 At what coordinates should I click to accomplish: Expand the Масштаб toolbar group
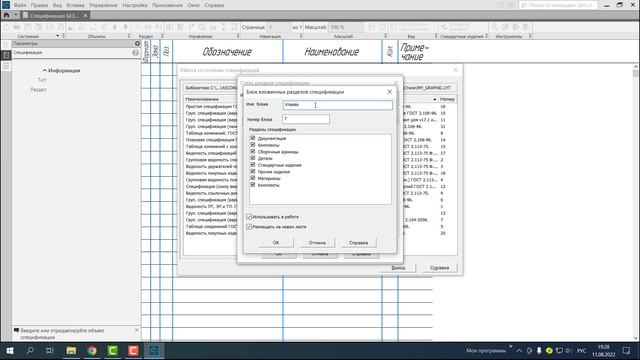point(385,36)
